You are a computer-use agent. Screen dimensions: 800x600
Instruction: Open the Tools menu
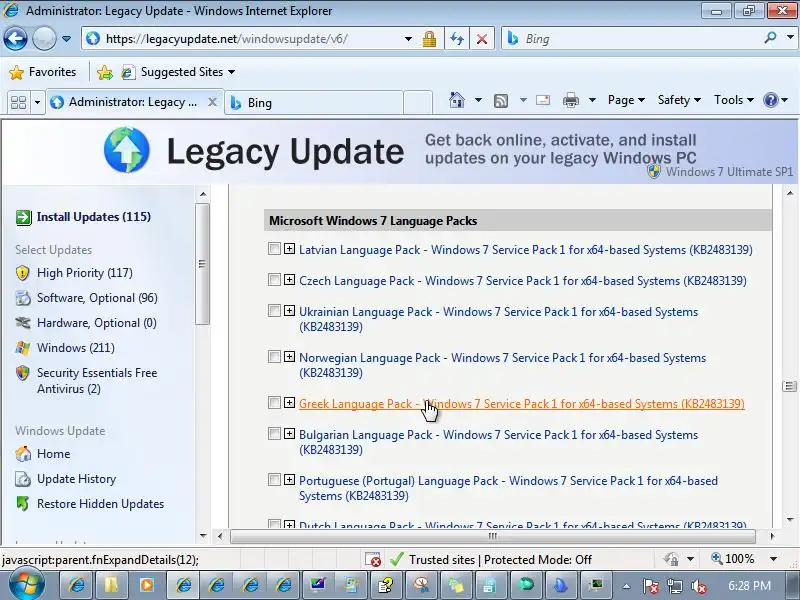click(x=734, y=100)
